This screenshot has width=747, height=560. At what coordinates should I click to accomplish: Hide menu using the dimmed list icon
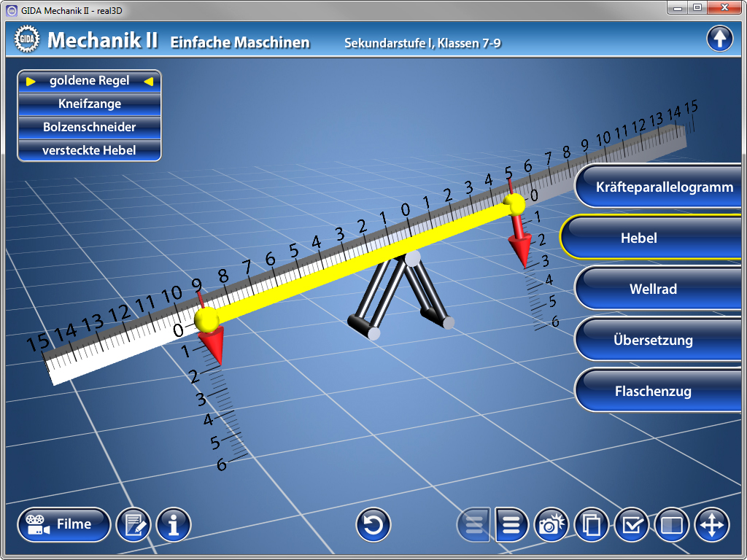474,524
